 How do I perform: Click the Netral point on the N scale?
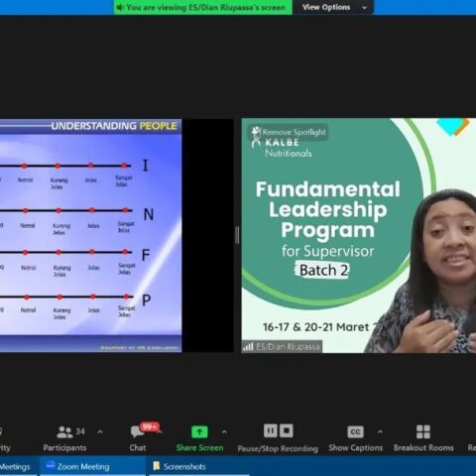coord(26,210)
